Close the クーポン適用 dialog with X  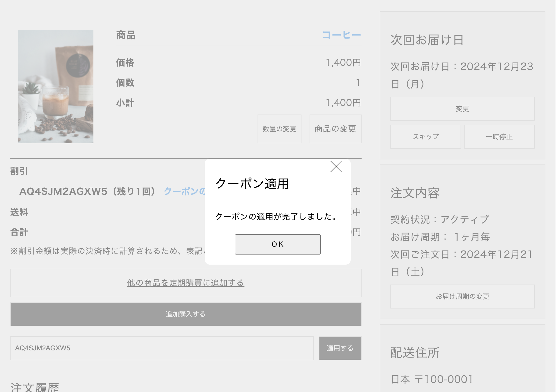click(336, 167)
